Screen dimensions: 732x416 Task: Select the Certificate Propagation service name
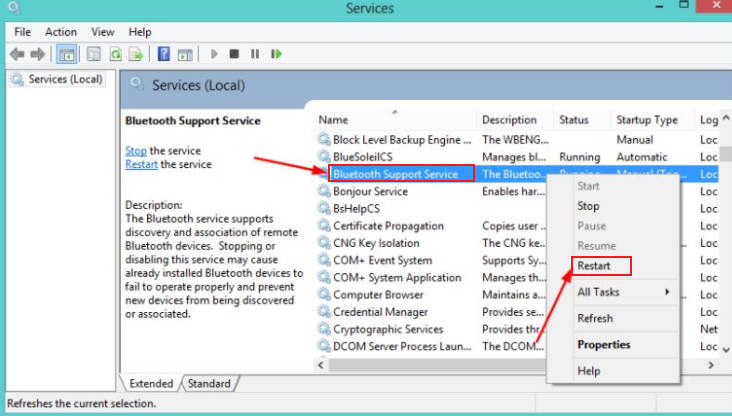coord(388,226)
